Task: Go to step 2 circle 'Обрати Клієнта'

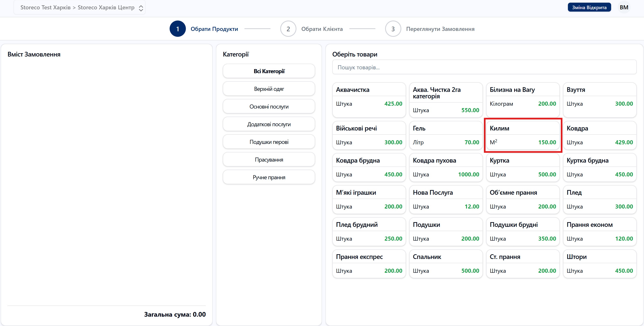Action: (288, 29)
